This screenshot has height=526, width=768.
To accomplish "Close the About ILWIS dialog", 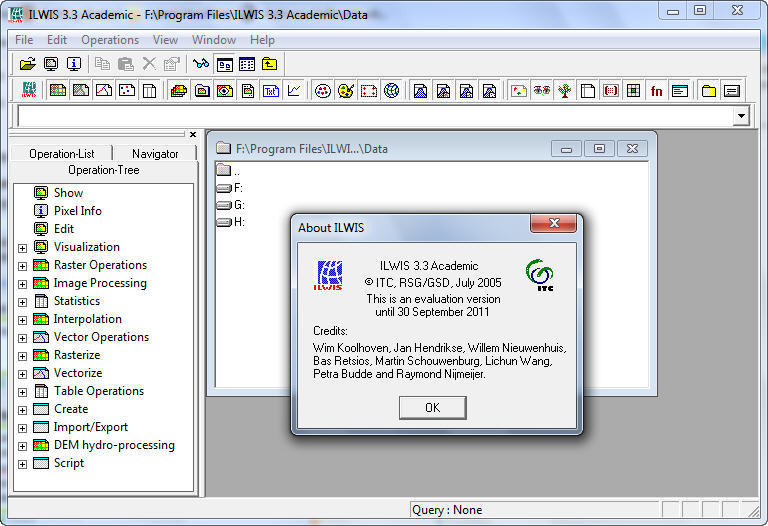I will [554, 223].
